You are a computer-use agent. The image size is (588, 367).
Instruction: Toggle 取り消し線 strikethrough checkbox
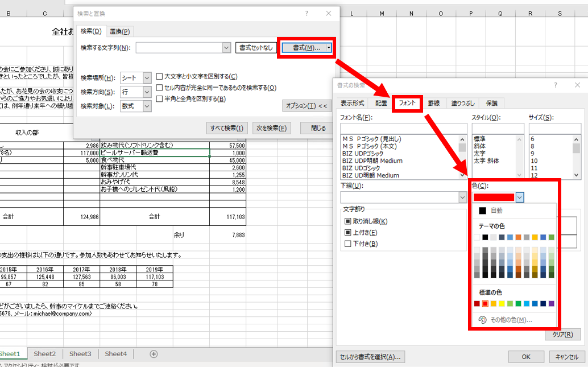pyautogui.click(x=347, y=221)
